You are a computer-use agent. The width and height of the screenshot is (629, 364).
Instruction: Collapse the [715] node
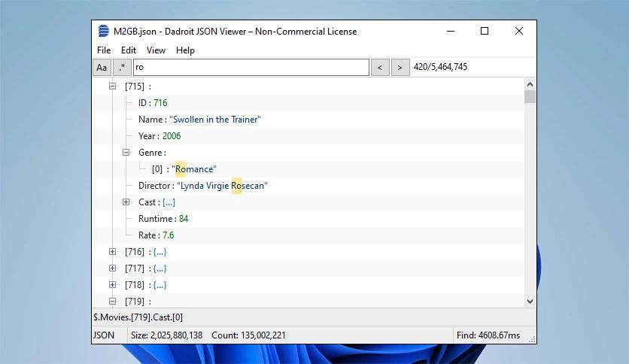113,86
